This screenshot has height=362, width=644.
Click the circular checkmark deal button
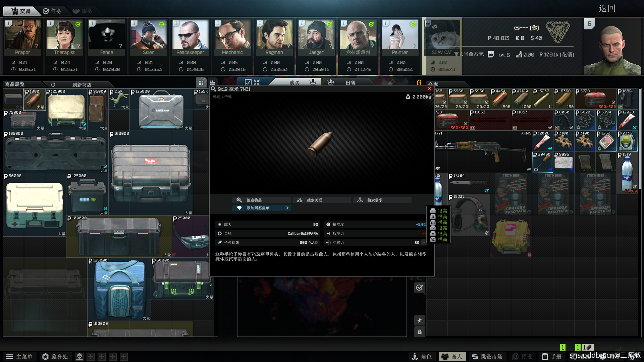tap(419, 287)
